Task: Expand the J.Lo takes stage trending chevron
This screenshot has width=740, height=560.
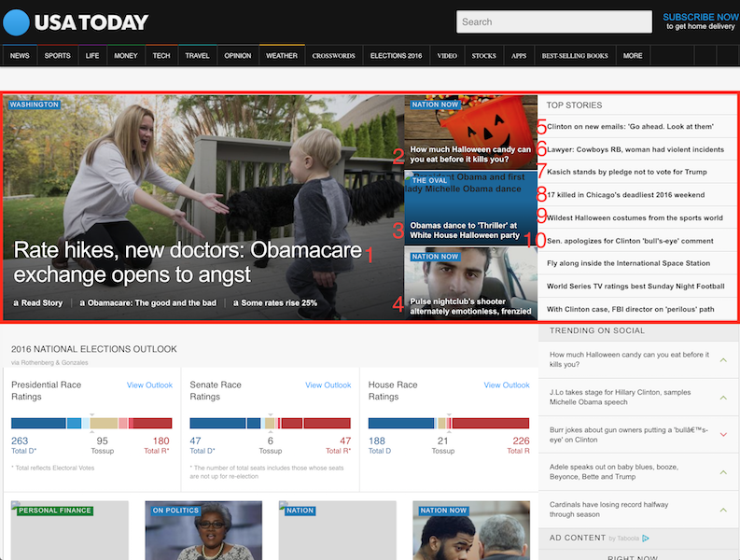Action: pyautogui.click(x=723, y=398)
